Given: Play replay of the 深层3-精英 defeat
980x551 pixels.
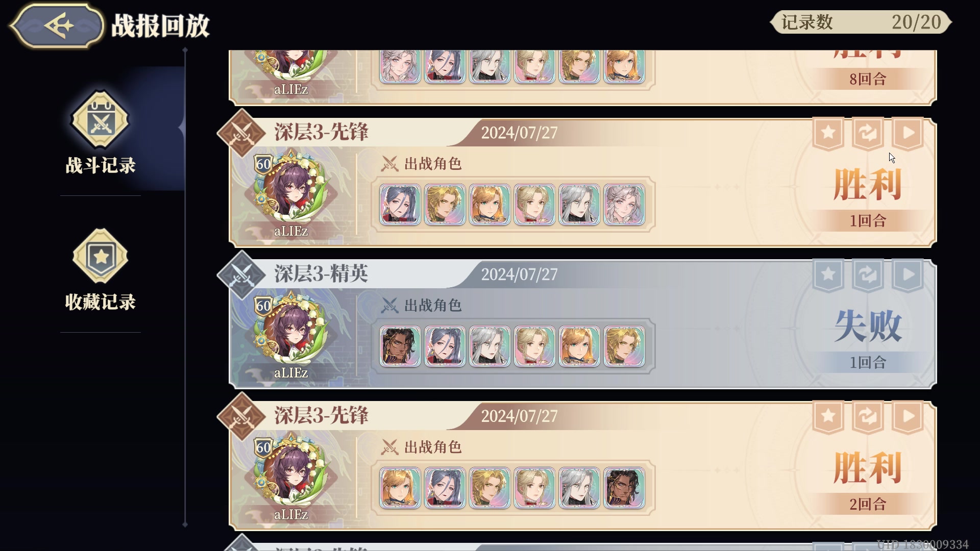Looking at the screenshot, I should coord(908,275).
